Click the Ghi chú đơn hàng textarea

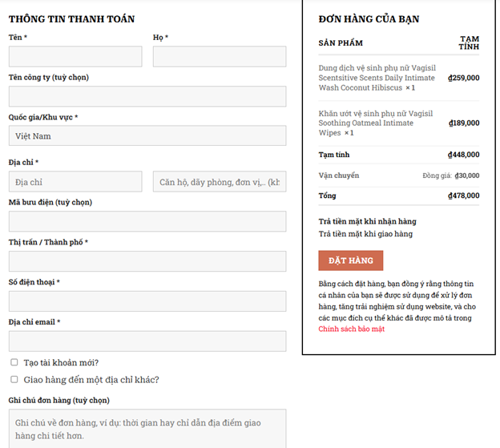[147, 428]
